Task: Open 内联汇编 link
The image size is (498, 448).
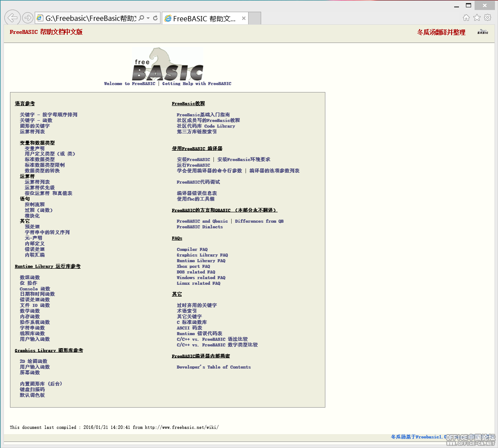Action: pos(35,255)
